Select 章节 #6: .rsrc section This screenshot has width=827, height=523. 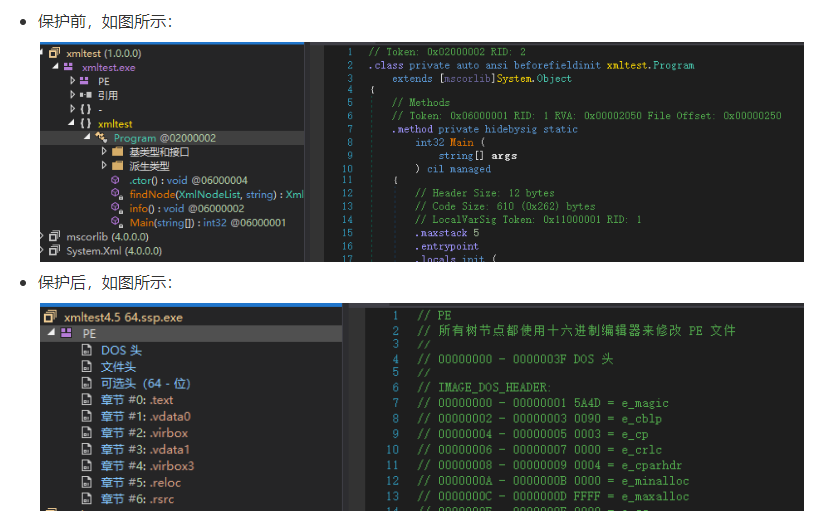[139, 499]
